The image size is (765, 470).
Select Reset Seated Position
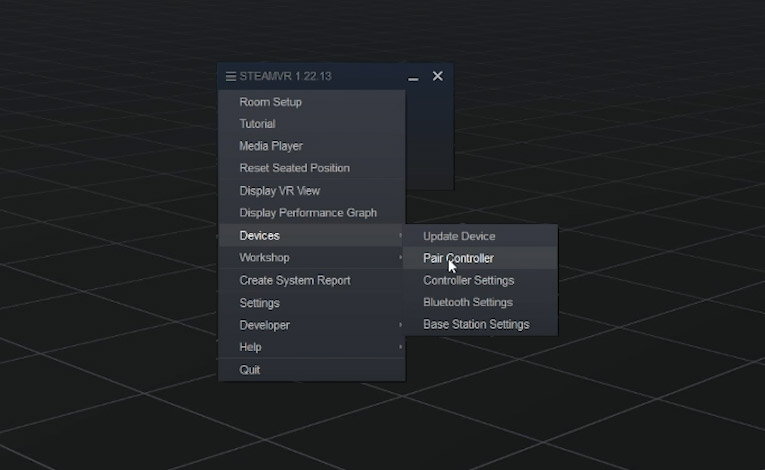point(294,168)
